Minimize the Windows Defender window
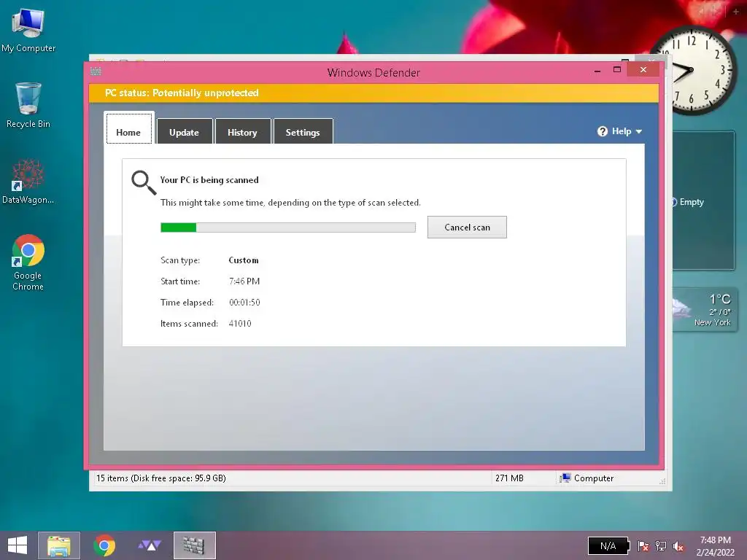The height and width of the screenshot is (560, 747). click(x=597, y=71)
